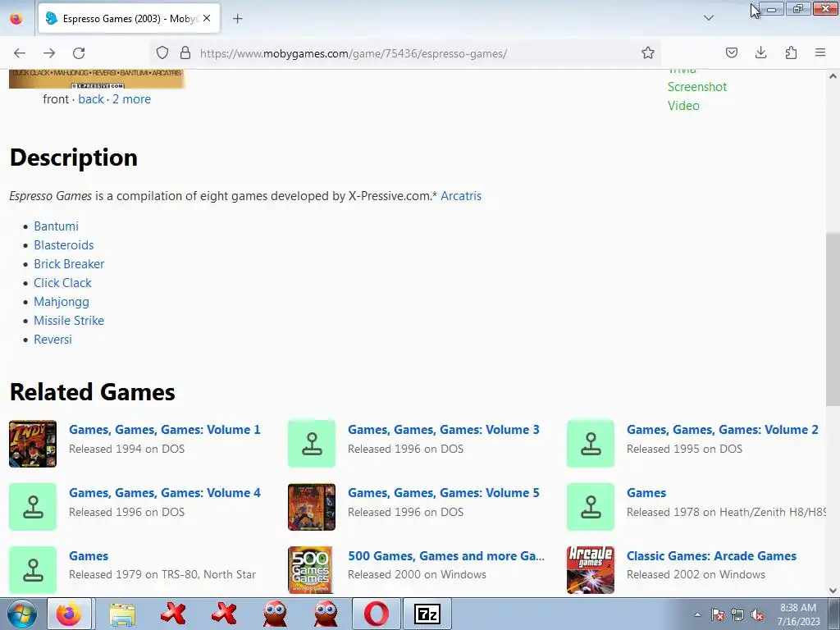
Task: Jump to Screenshot section link
Action: [697, 87]
